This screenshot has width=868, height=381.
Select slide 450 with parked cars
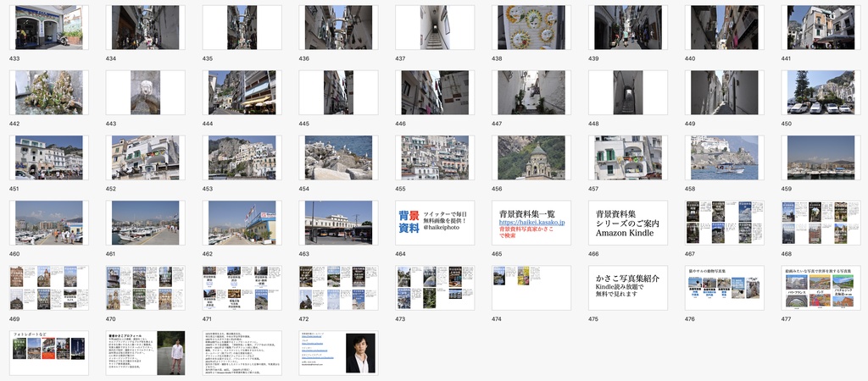pos(821,92)
